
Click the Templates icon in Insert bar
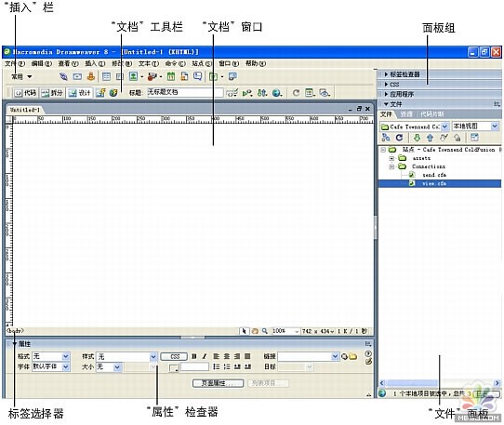pyautogui.click(x=213, y=76)
